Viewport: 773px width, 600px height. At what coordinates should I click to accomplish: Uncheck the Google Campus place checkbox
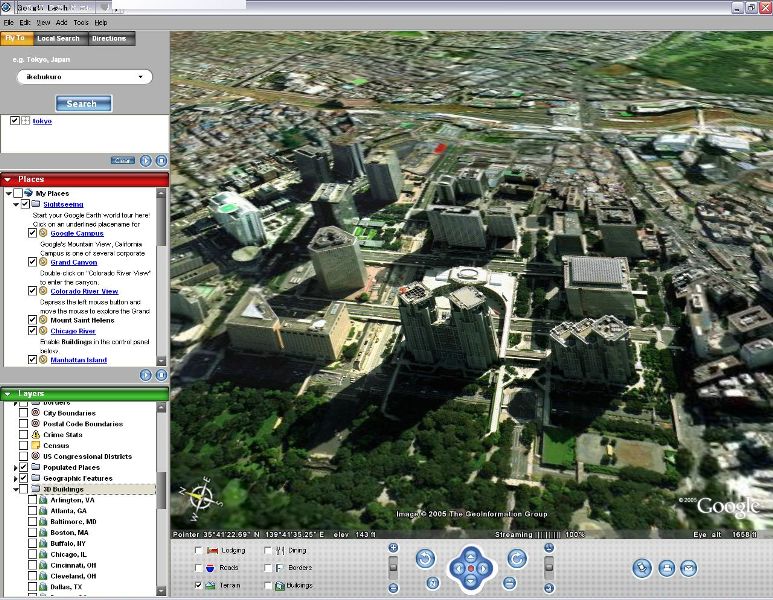[x=33, y=233]
